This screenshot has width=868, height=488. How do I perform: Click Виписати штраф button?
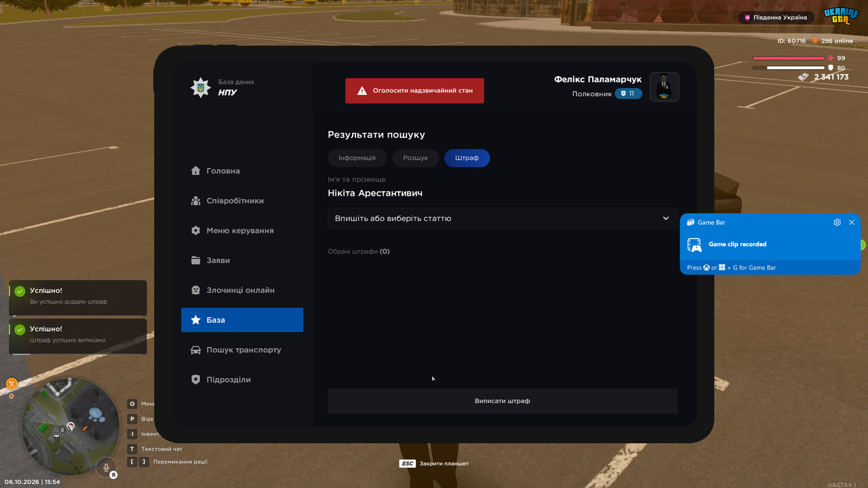(x=502, y=401)
